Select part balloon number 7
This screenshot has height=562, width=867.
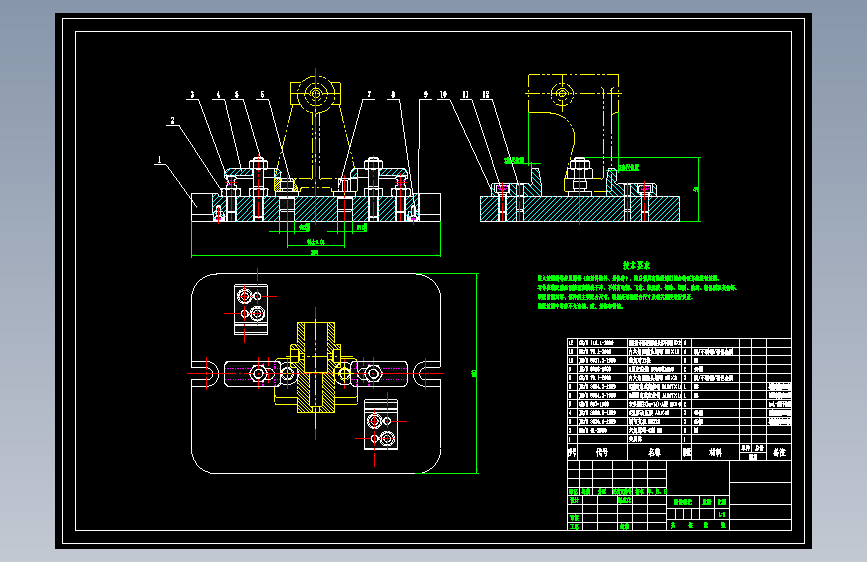tap(369, 95)
